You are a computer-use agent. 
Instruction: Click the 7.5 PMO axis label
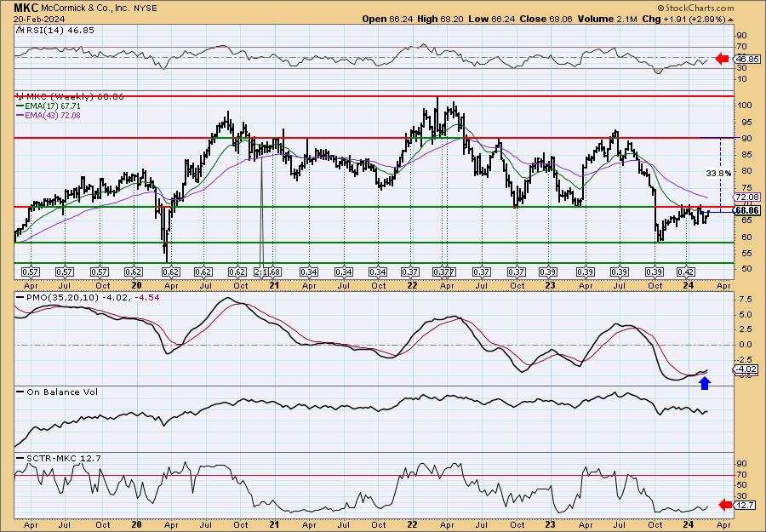point(744,300)
